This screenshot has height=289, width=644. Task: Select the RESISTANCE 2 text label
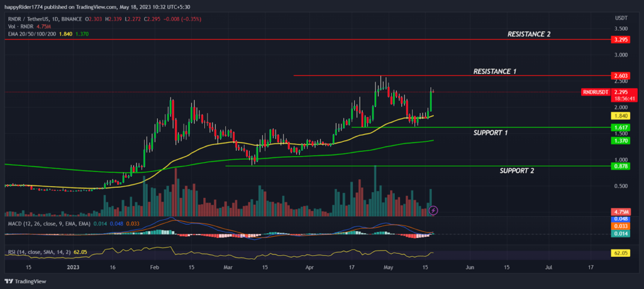coord(528,35)
